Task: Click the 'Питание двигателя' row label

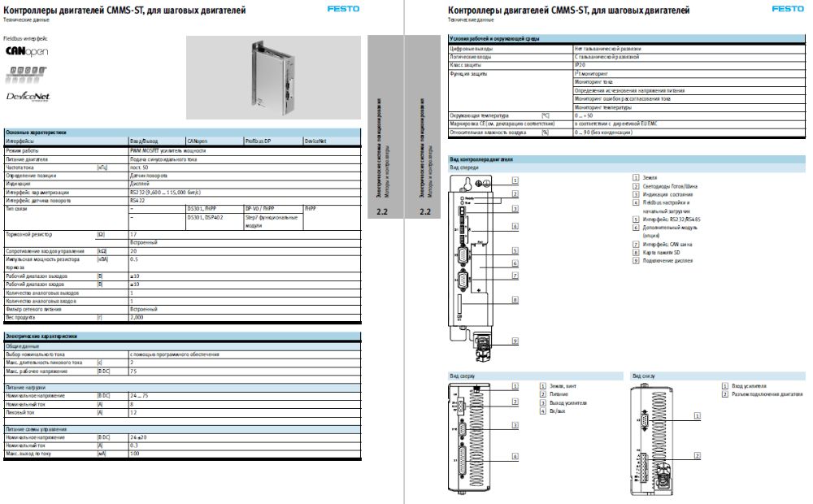Action: [x=27, y=159]
